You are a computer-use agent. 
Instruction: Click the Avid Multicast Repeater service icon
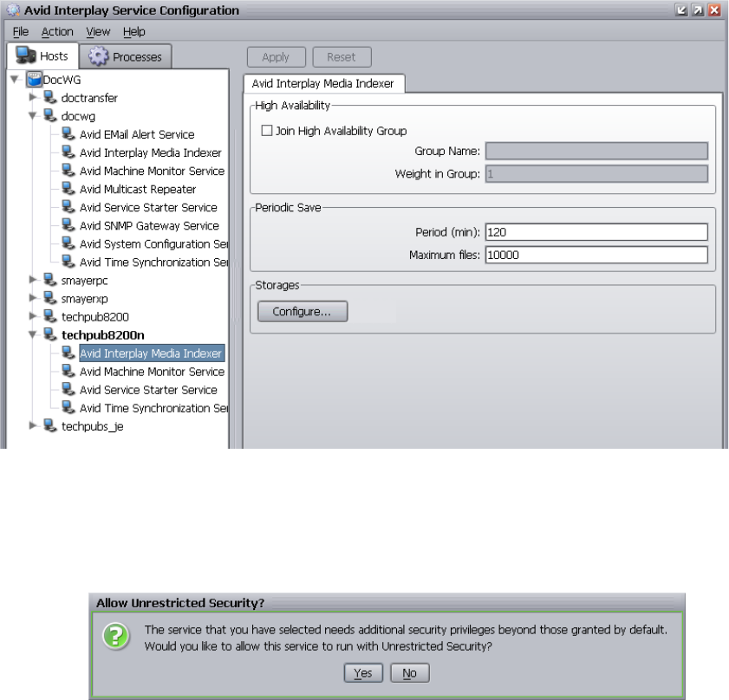(x=68, y=189)
